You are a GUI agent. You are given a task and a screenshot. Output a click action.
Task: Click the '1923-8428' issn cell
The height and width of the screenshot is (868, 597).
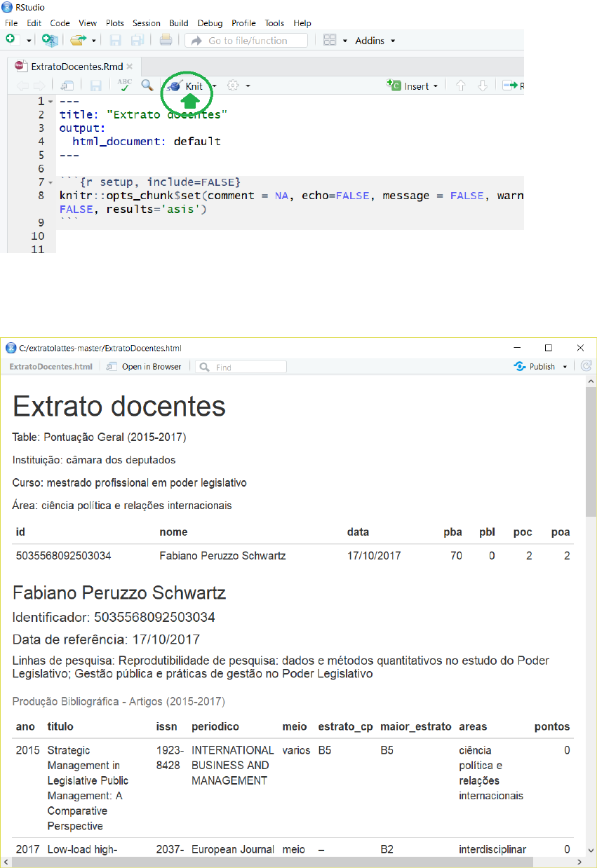pyautogui.click(x=170, y=758)
